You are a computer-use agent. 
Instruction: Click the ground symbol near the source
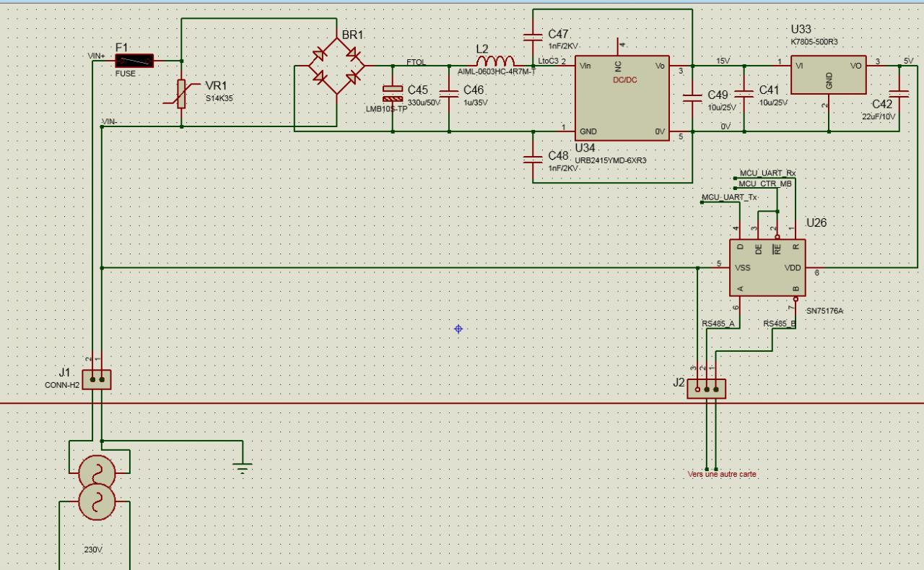click(x=243, y=467)
